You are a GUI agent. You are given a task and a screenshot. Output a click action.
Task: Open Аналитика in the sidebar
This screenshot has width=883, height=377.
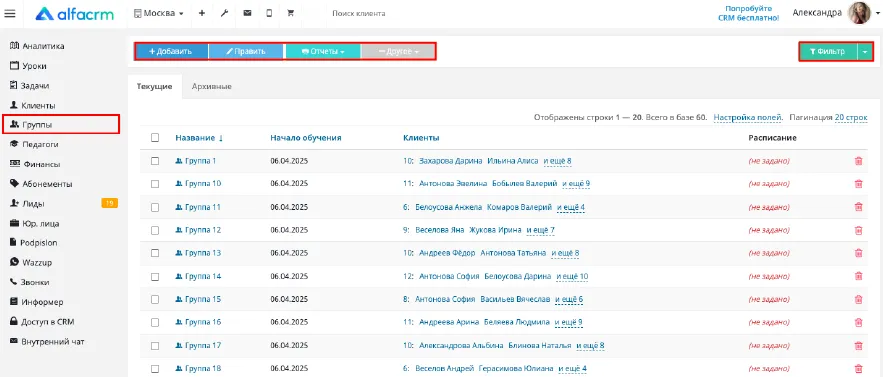pyautogui.click(x=37, y=46)
